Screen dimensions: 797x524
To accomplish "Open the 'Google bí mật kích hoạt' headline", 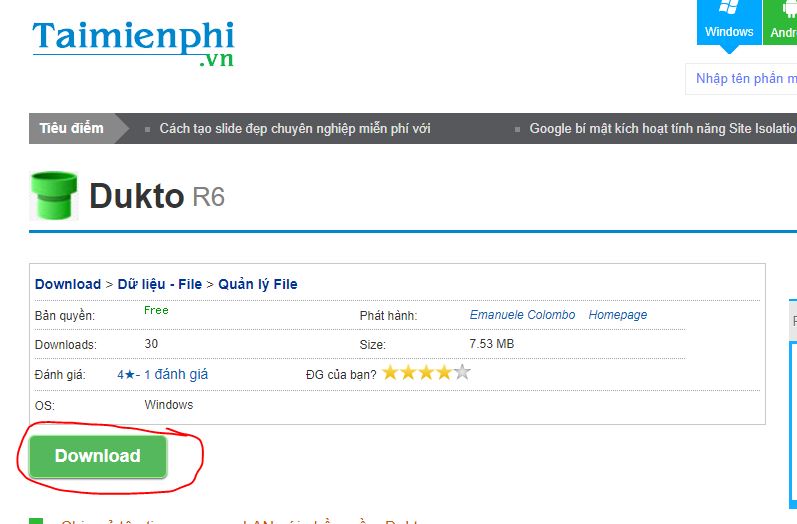I will point(662,129).
